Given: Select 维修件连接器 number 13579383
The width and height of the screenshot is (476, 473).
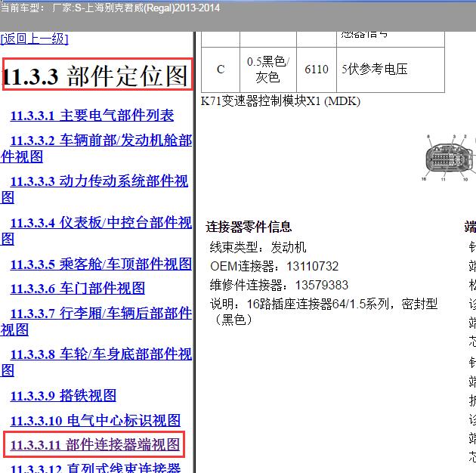Looking at the screenshot, I should pyautogui.click(x=322, y=285).
